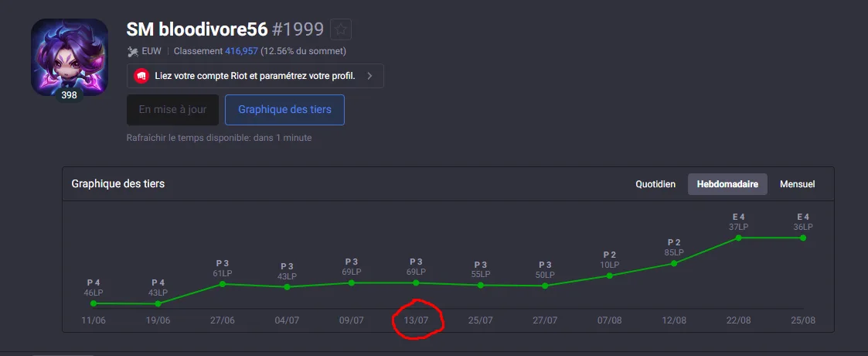Click the ranking number 416,957 link
The width and height of the screenshot is (868, 356).
[x=241, y=51]
